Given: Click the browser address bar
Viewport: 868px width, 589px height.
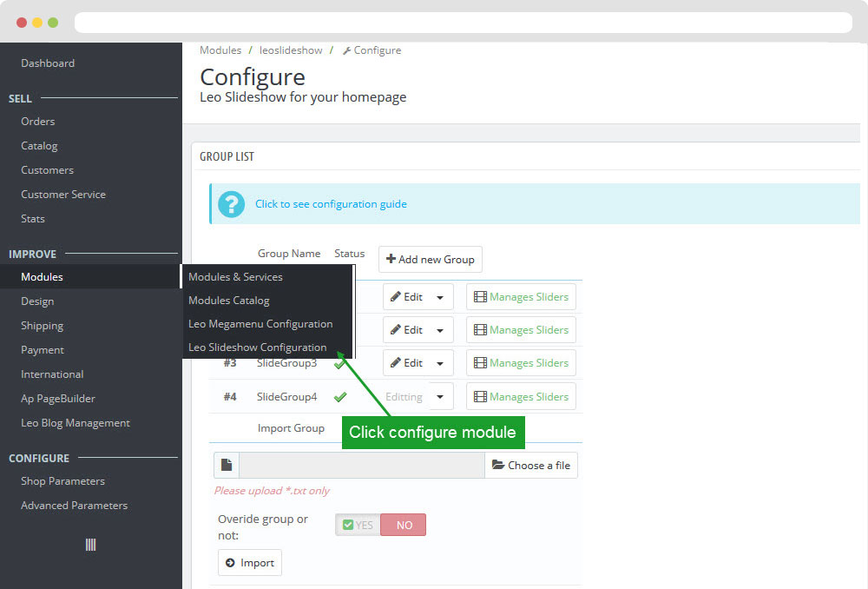Looking at the screenshot, I should (x=464, y=23).
